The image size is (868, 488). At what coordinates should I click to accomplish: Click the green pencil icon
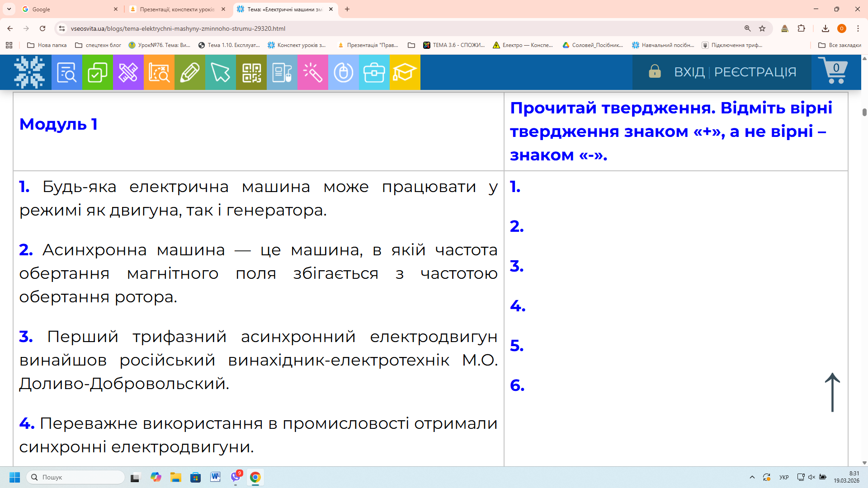click(x=190, y=72)
